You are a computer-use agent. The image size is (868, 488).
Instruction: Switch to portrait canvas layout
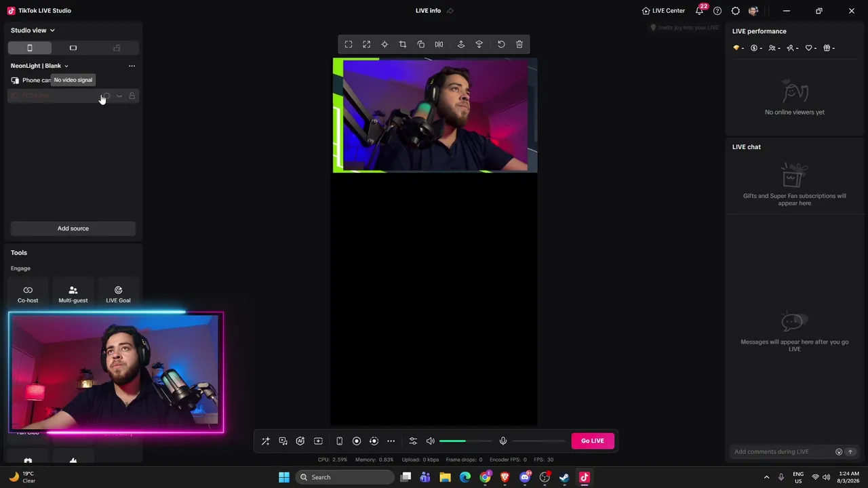pyautogui.click(x=30, y=48)
